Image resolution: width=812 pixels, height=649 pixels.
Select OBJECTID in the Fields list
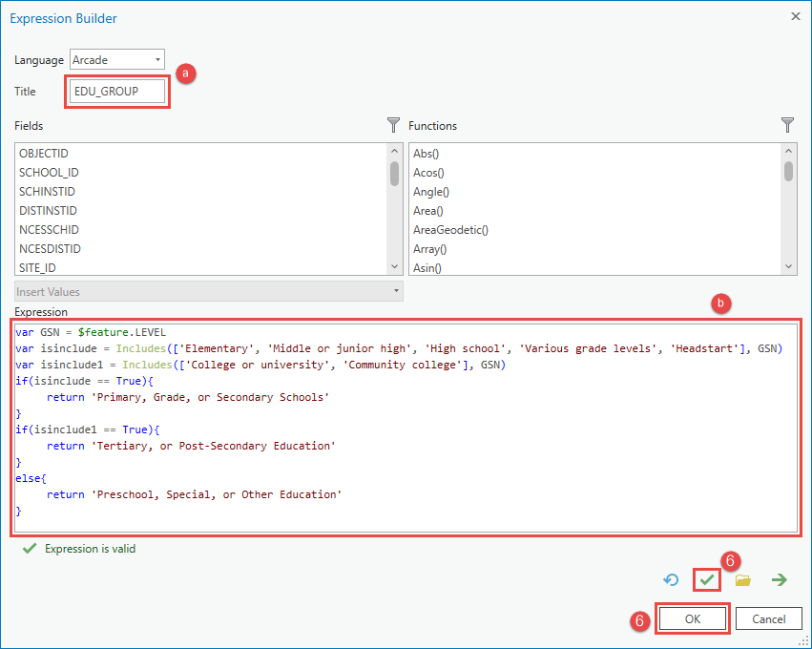pyautogui.click(x=44, y=154)
